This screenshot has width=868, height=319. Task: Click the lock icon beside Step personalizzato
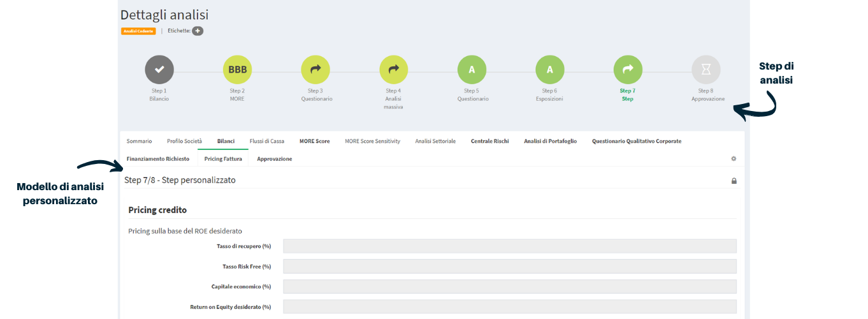(734, 181)
